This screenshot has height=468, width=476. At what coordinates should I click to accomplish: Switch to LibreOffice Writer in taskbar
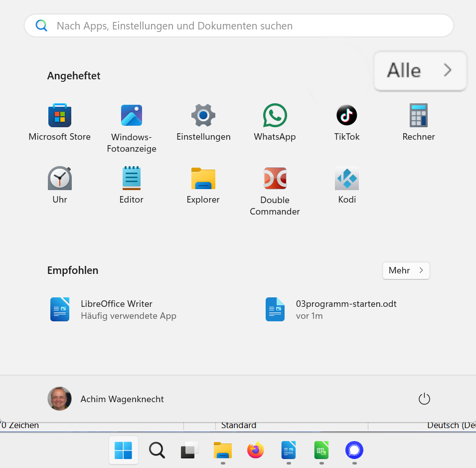click(x=289, y=450)
